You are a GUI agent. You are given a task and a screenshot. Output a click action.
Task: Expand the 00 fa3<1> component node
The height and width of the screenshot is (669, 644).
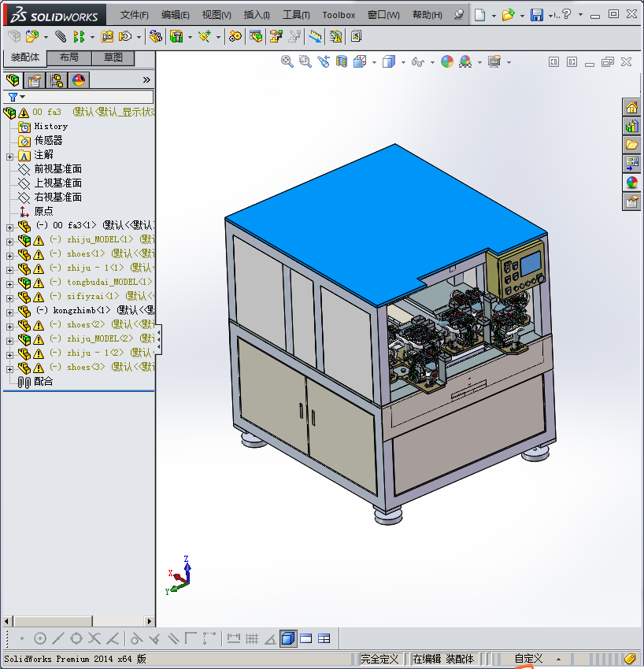click(9, 227)
